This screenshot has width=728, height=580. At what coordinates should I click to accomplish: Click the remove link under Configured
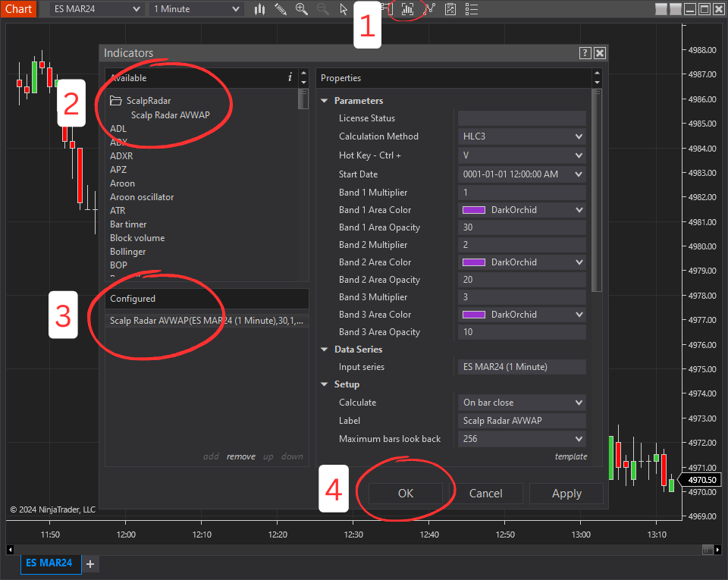[x=241, y=456]
